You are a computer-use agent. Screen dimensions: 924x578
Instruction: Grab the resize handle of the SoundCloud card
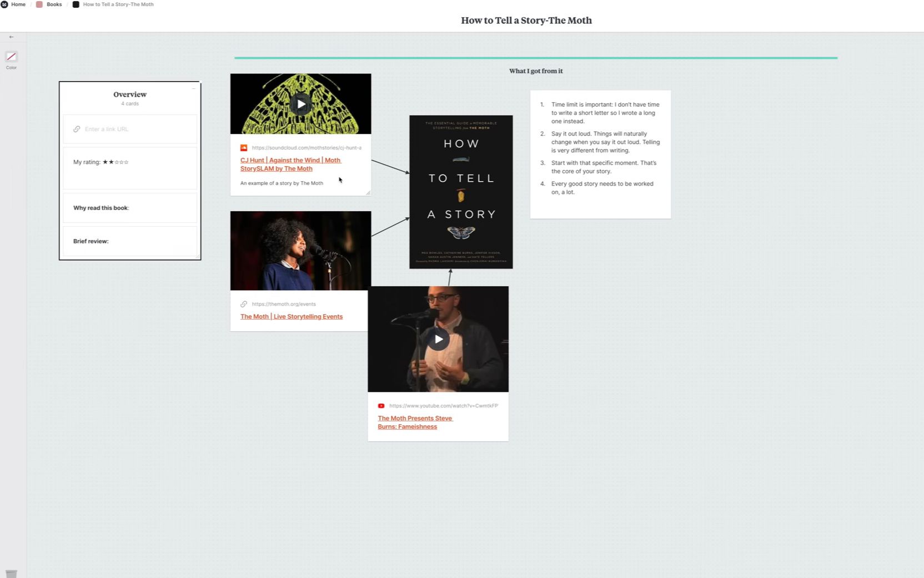[x=368, y=192]
